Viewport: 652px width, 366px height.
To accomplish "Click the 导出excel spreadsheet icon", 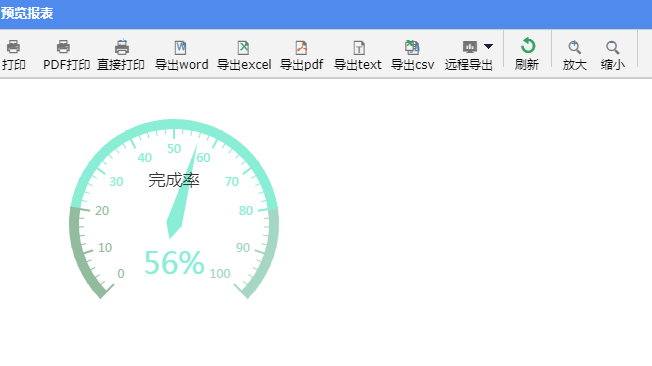I will tap(243, 47).
